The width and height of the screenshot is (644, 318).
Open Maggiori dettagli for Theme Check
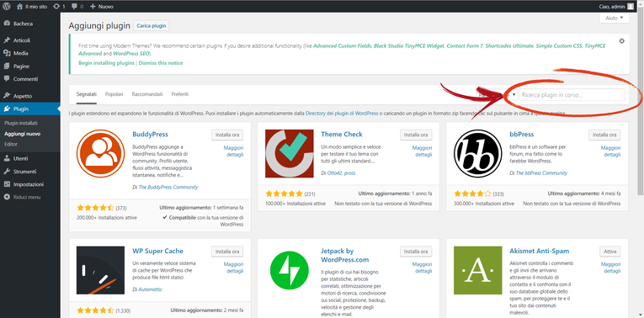click(423, 151)
